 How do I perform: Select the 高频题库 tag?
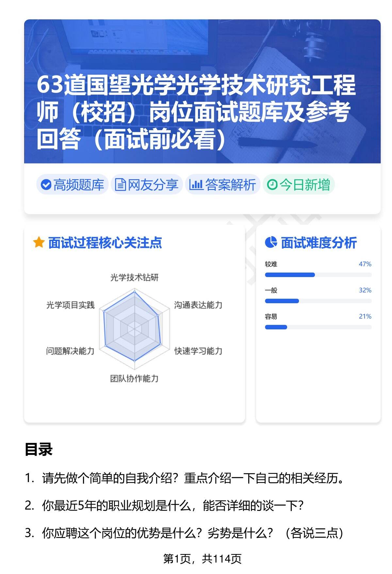point(73,185)
